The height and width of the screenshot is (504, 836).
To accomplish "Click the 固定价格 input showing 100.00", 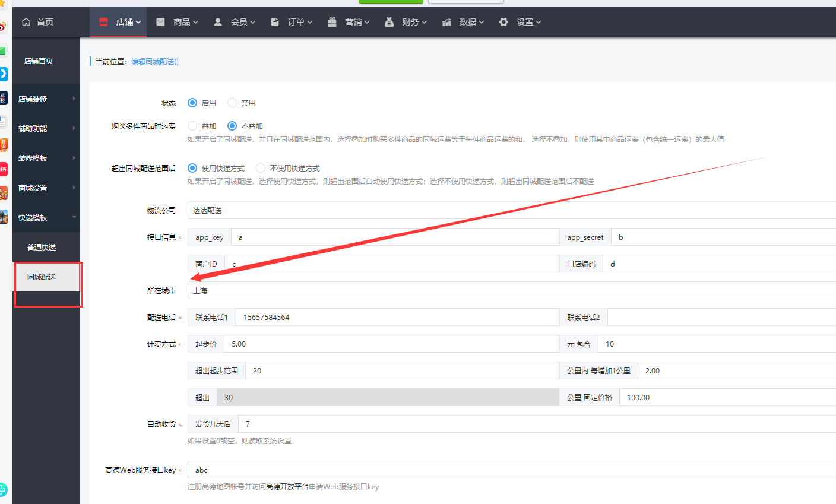I will [728, 397].
